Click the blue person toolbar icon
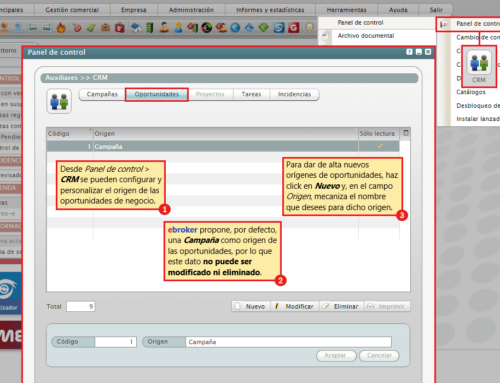500x383 pixels. point(18,27)
